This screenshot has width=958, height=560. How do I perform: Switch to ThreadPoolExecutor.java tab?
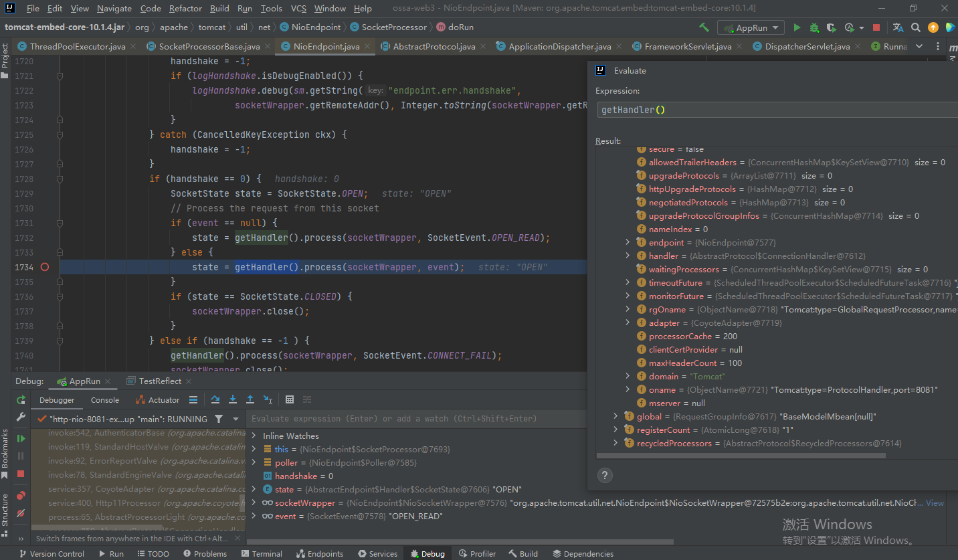[x=77, y=46]
